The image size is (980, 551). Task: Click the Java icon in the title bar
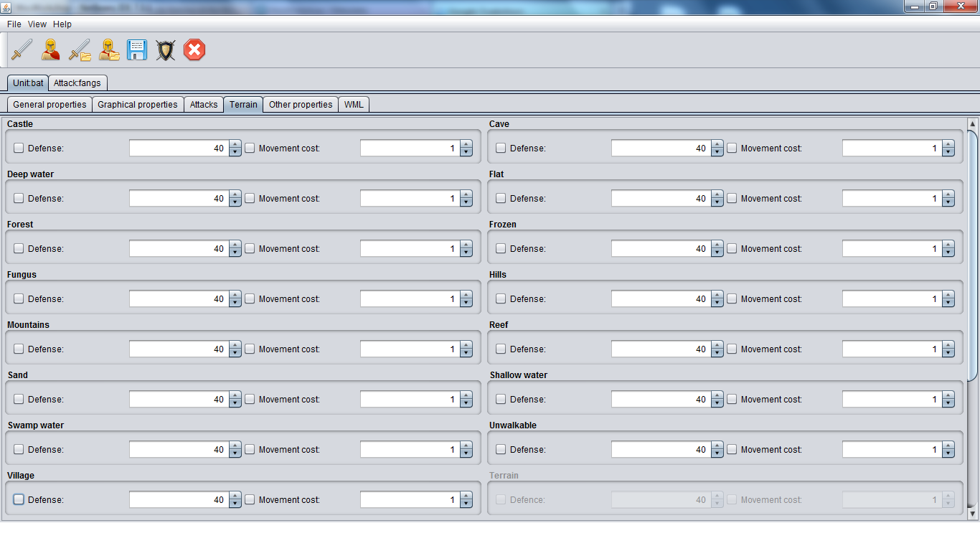coord(6,6)
